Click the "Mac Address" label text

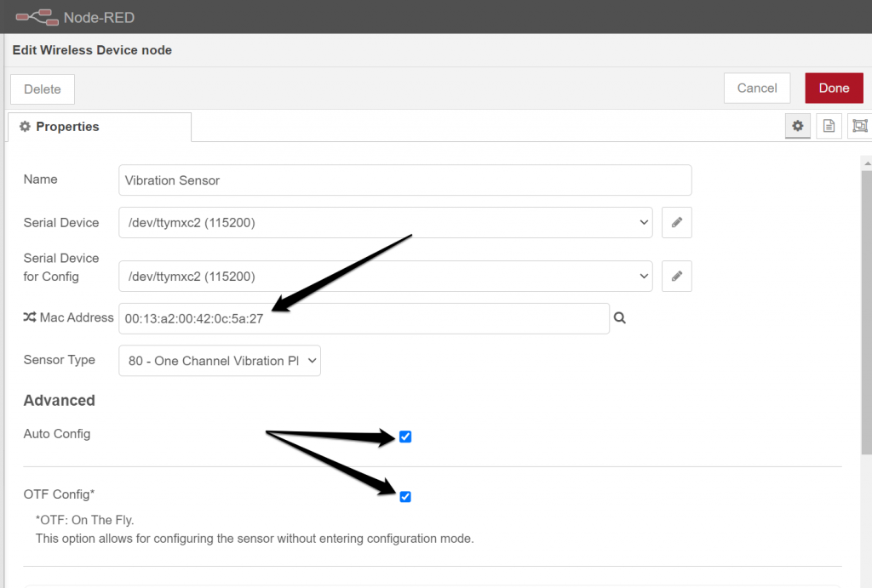tap(77, 317)
